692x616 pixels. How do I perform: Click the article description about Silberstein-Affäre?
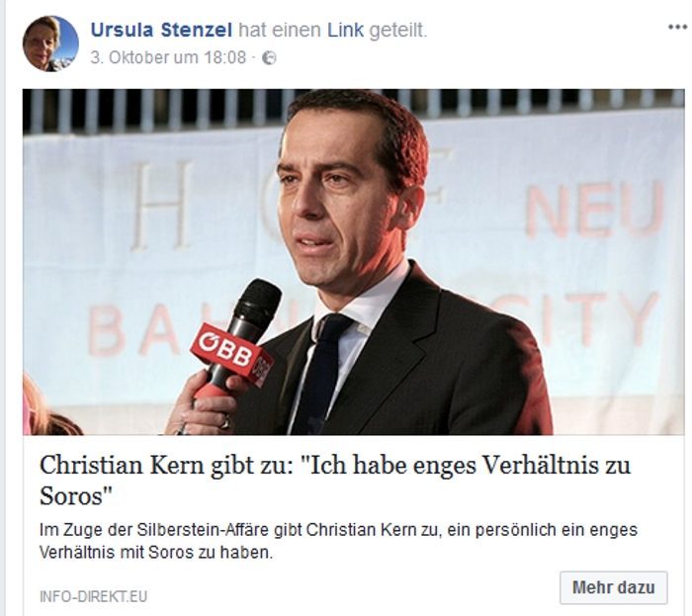(338, 541)
